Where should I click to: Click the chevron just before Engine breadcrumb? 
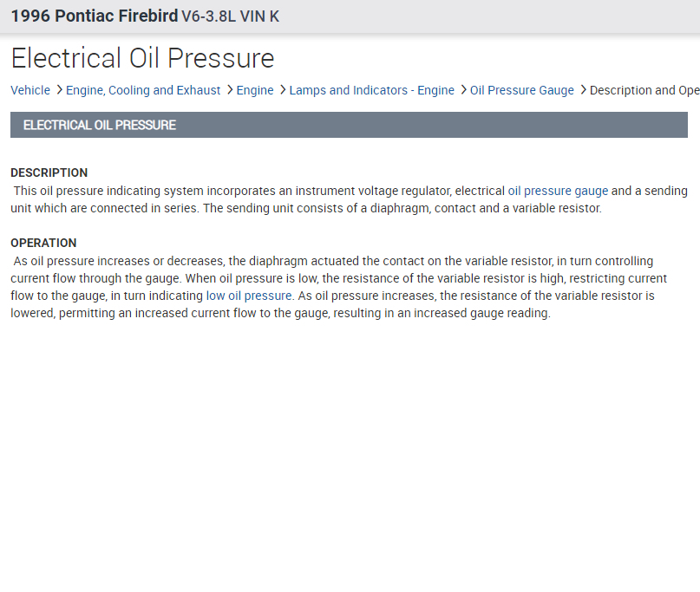(229, 90)
